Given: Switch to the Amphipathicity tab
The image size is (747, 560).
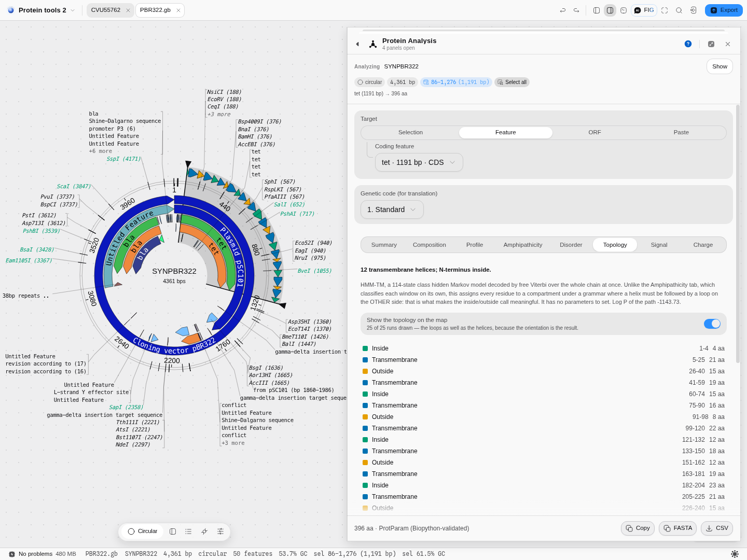Looking at the screenshot, I should pyautogui.click(x=523, y=245).
